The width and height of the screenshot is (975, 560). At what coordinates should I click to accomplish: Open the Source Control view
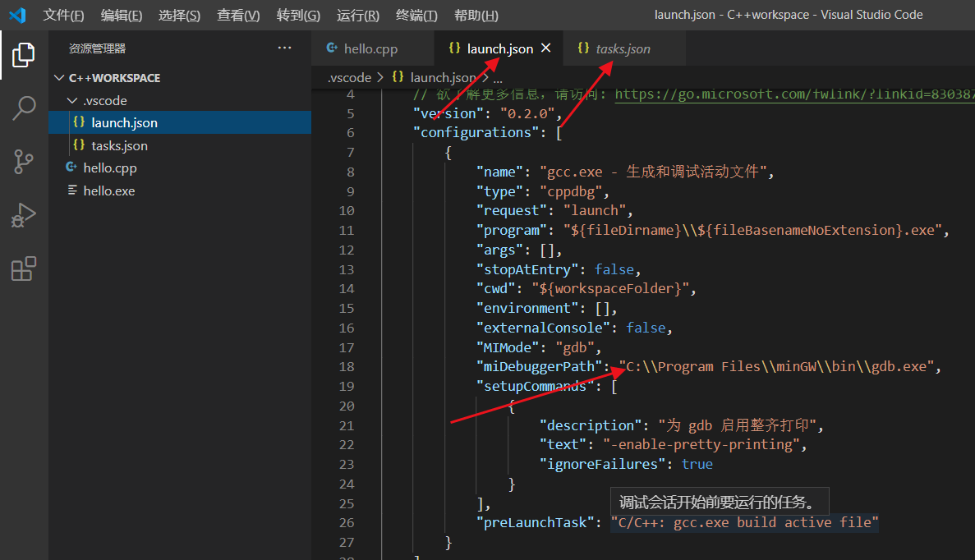coord(24,162)
